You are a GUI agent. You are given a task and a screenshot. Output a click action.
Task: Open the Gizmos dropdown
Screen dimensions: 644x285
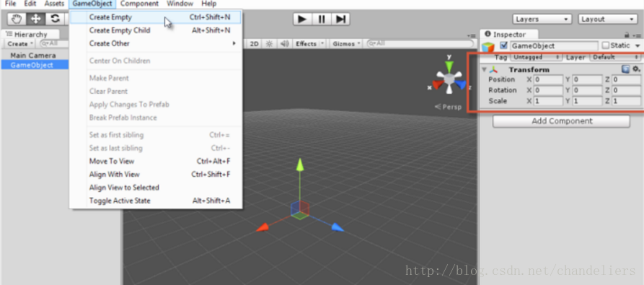(347, 43)
